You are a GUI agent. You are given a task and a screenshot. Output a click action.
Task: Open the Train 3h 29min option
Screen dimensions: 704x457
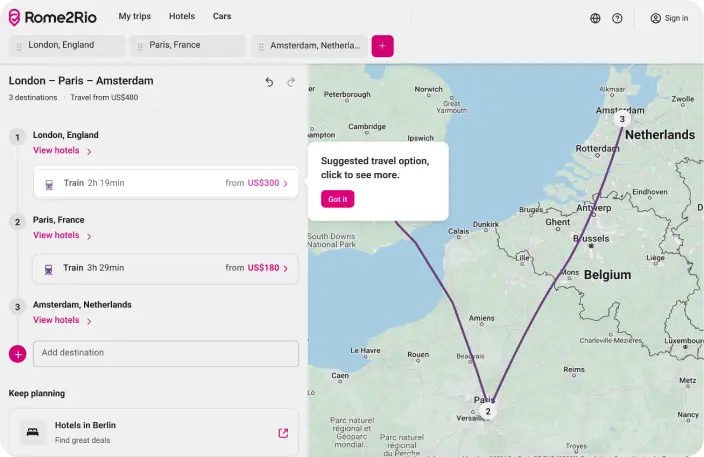(x=166, y=268)
